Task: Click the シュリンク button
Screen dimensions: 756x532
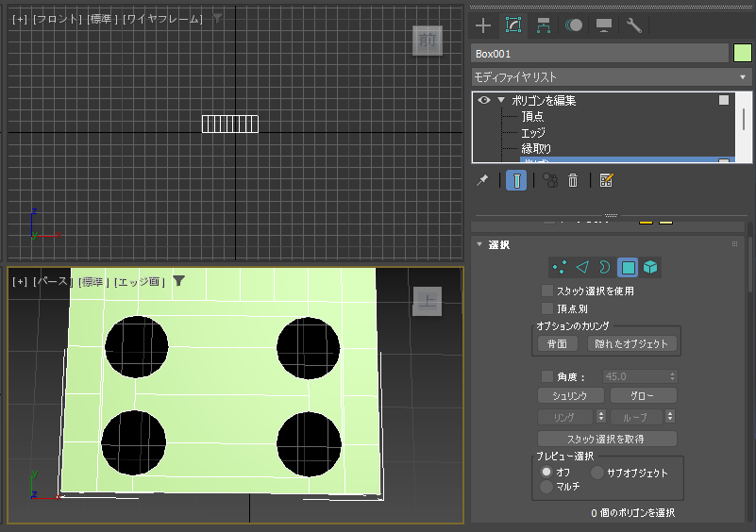Action: (x=570, y=395)
